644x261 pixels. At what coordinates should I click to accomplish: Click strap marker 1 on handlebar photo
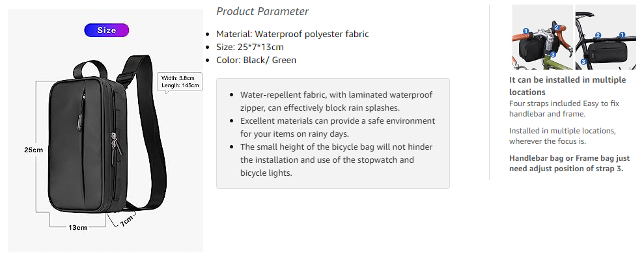pos(526,31)
